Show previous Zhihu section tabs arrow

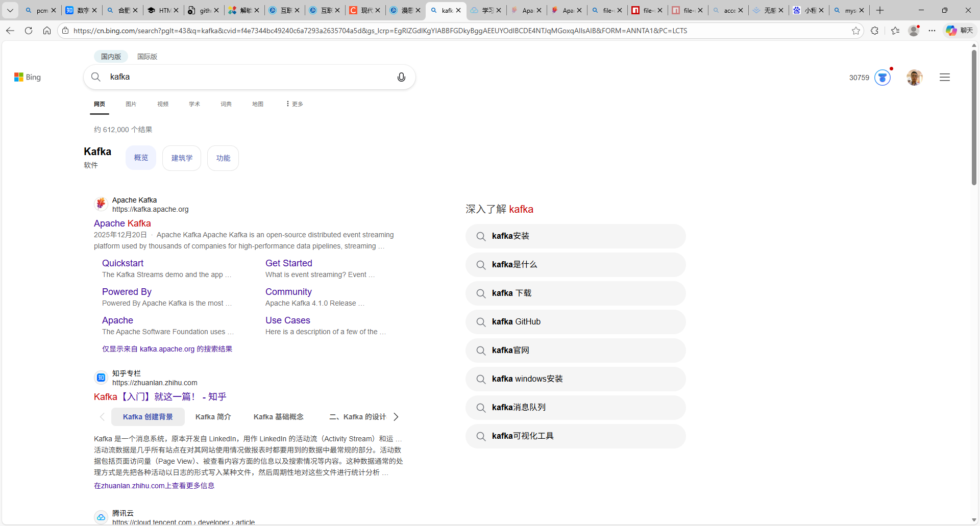[102, 417]
